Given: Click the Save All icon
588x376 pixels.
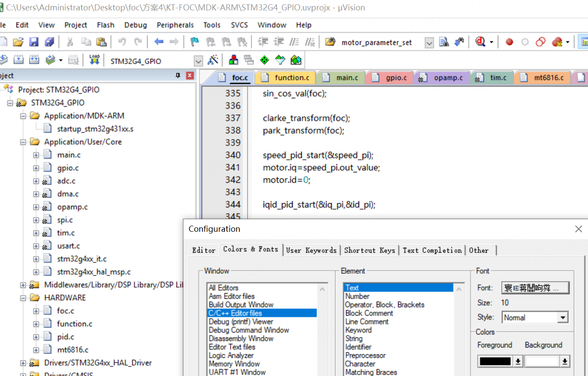Looking at the screenshot, I should coord(49,42).
